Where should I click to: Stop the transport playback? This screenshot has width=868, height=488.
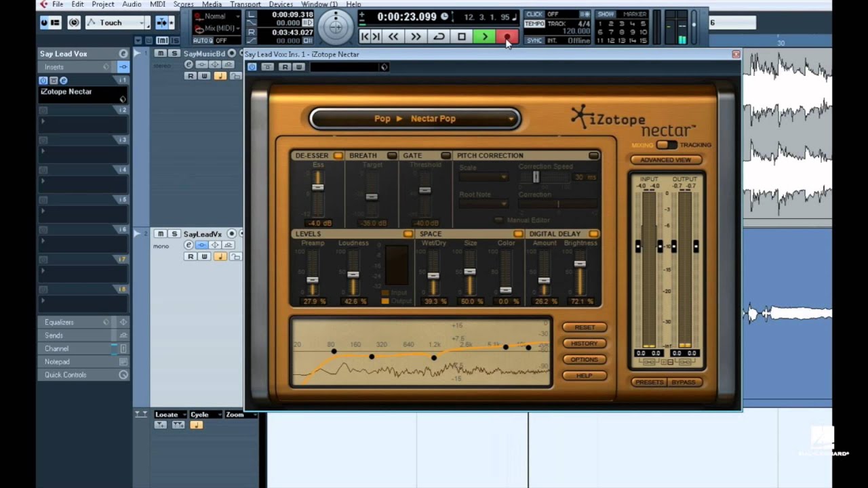(x=462, y=37)
